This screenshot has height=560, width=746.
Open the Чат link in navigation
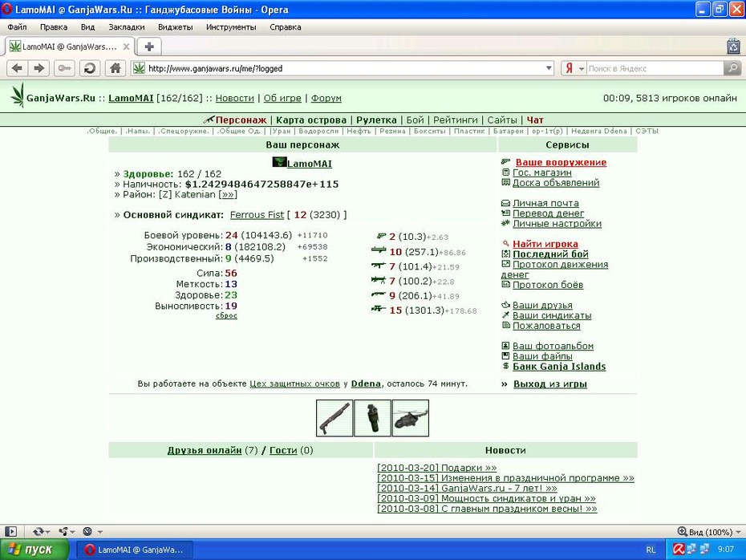pyautogui.click(x=535, y=120)
